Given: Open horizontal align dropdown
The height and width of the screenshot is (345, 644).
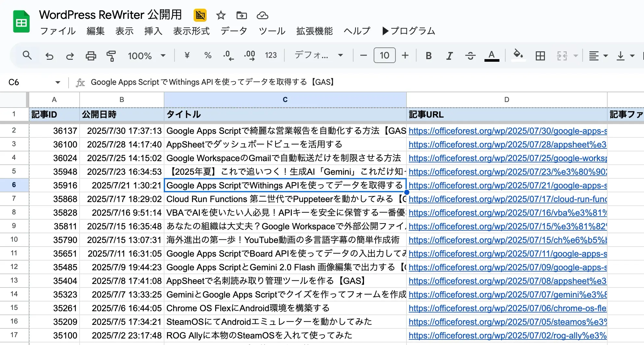Looking at the screenshot, I should [598, 56].
